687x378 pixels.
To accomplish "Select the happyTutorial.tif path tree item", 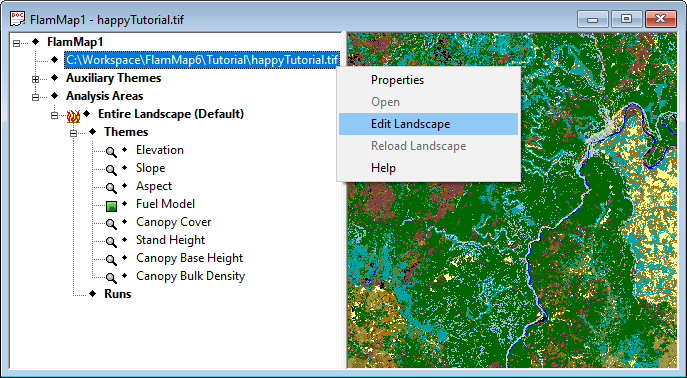I will coord(202,60).
